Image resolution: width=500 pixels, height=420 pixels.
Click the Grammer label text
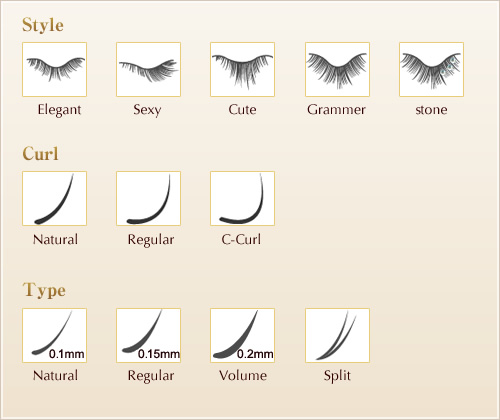[336, 110]
